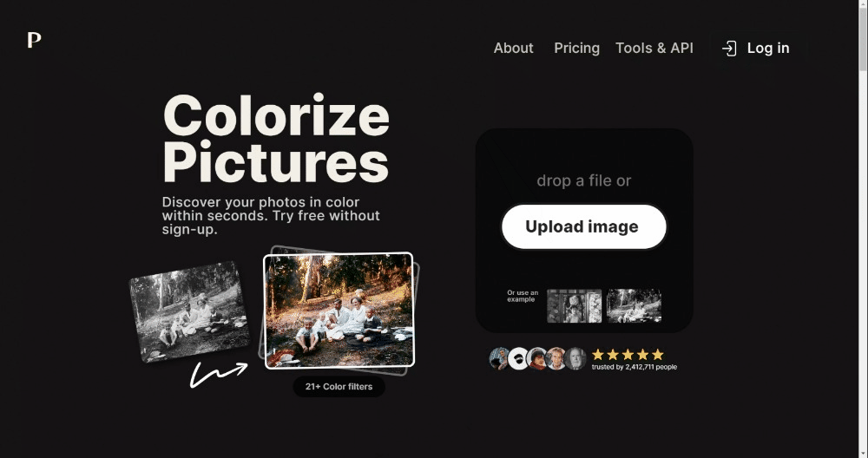
Task: Select the first example portrait thumbnail
Action: click(x=574, y=305)
